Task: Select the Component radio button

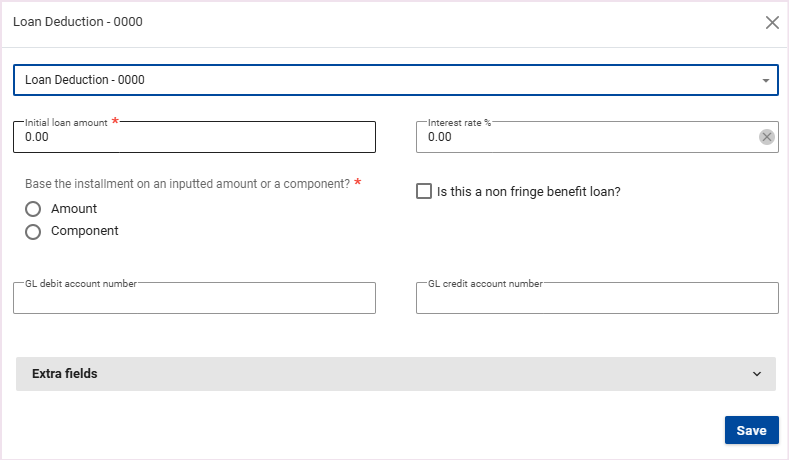Action: click(33, 231)
